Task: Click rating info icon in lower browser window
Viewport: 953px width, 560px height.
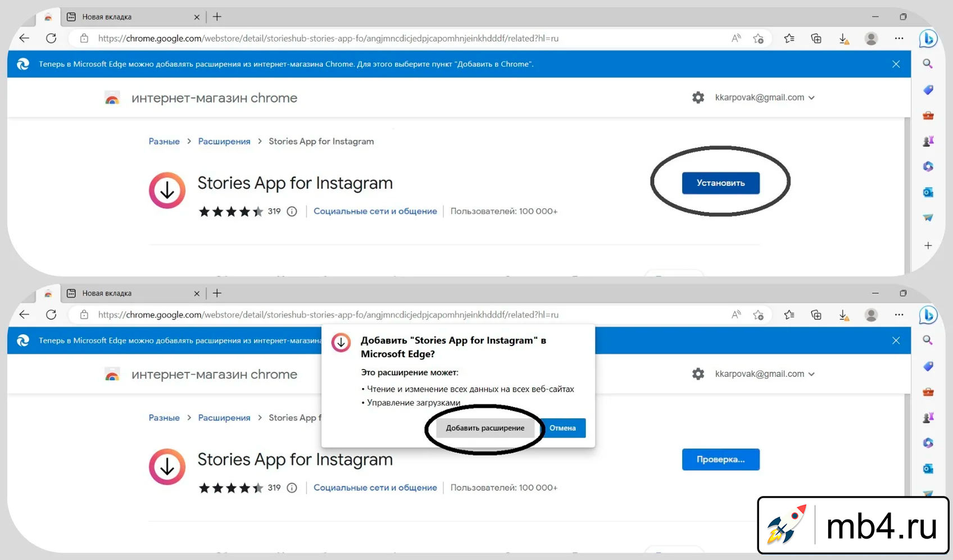Action: 292,488
